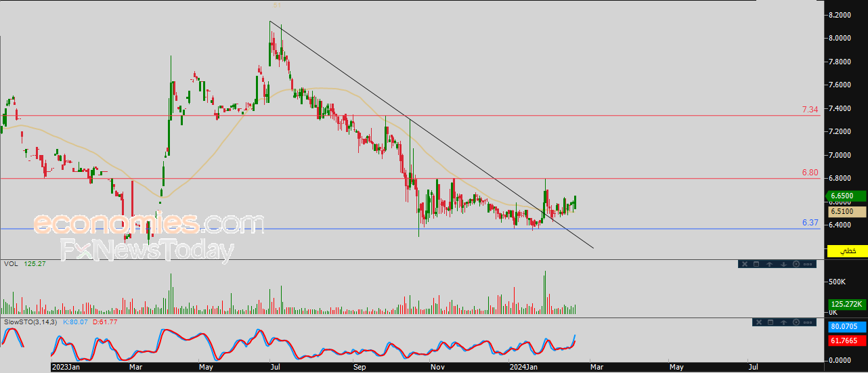Maximize the VOL volume pane
This screenshot has height=373, width=868.
(756, 264)
